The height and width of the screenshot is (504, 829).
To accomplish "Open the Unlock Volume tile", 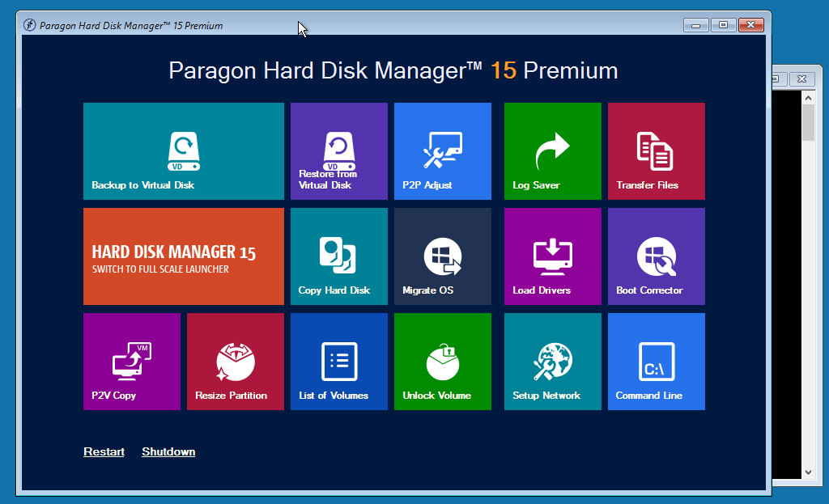I will 443,362.
